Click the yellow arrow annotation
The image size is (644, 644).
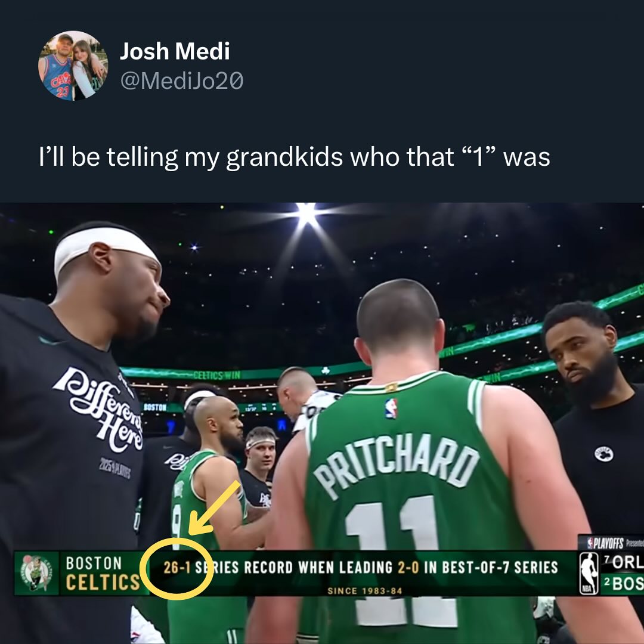pos(215,509)
